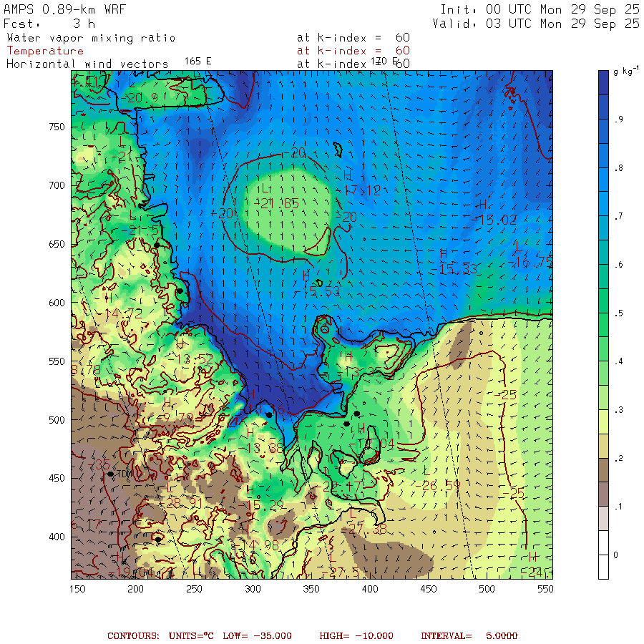Image resolution: width=644 pixels, height=644 pixels.
Task: Click the Water vapor mixing ratio label
Action: [x=91, y=38]
